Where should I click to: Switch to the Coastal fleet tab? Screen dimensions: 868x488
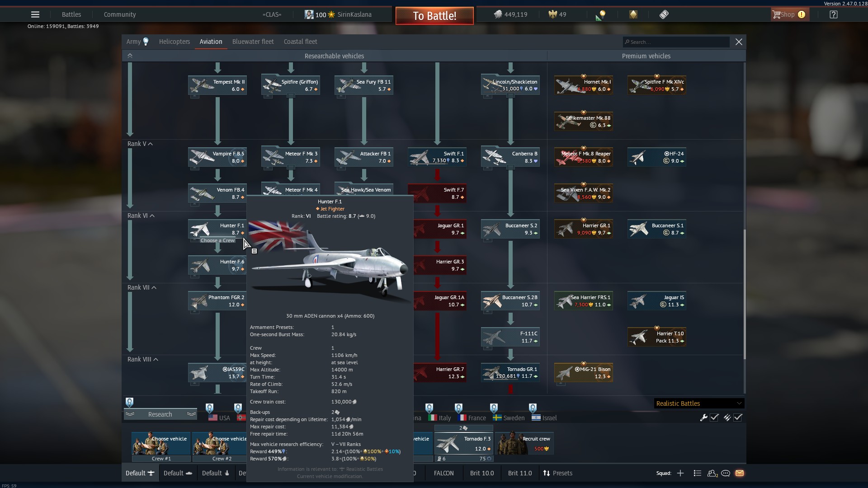(x=300, y=42)
